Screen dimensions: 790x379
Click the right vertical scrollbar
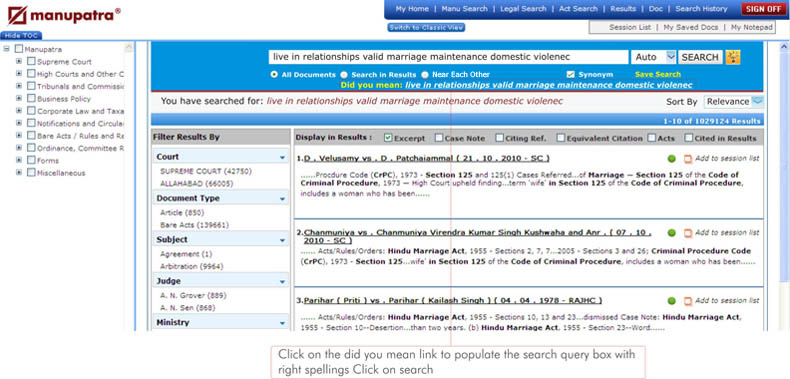[x=784, y=185]
